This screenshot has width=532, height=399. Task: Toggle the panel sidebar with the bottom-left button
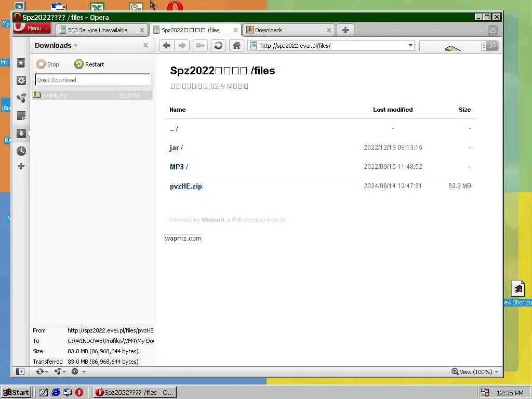(20, 371)
